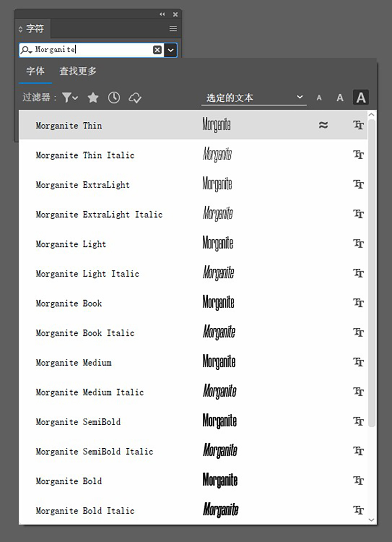Image resolution: width=392 pixels, height=542 pixels.
Task: Select the large sample text size
Action: coord(361,97)
